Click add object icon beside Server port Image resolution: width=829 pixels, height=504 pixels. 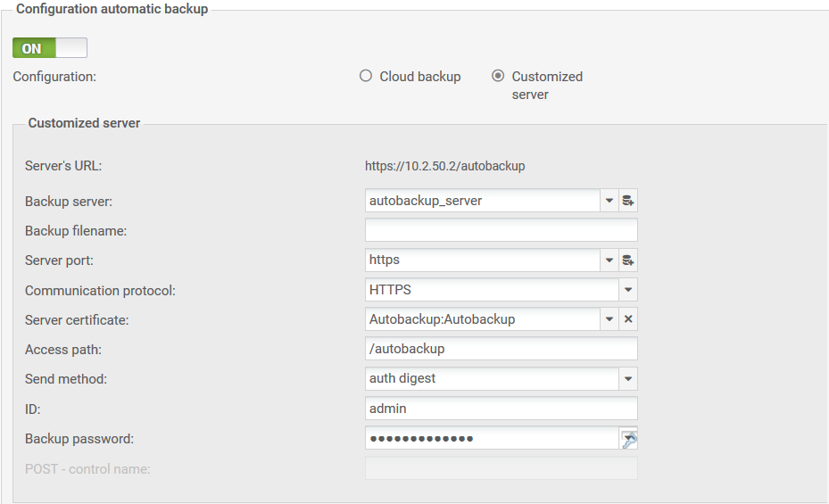click(x=628, y=260)
